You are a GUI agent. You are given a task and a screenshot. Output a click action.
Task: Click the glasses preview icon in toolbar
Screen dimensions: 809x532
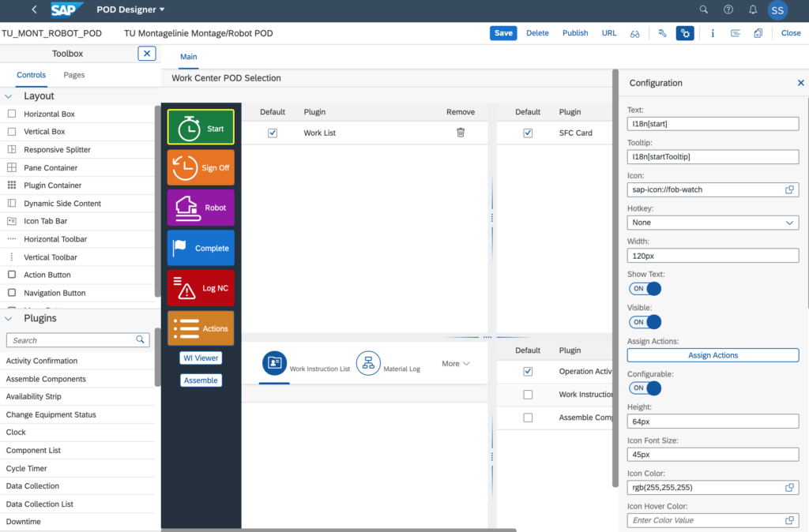634,33
